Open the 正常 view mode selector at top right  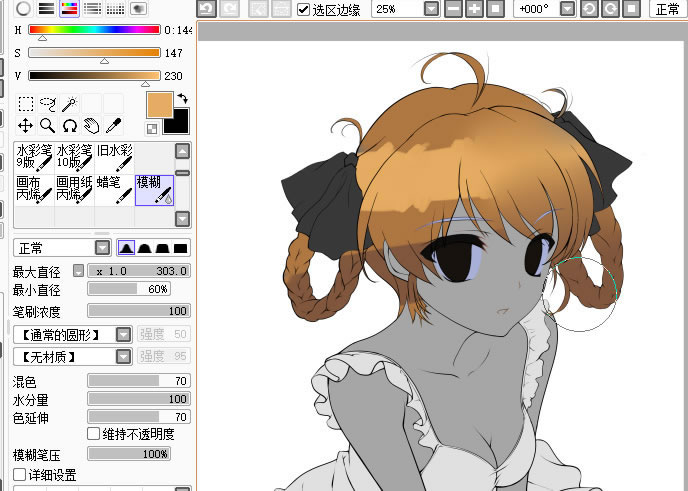tap(668, 9)
